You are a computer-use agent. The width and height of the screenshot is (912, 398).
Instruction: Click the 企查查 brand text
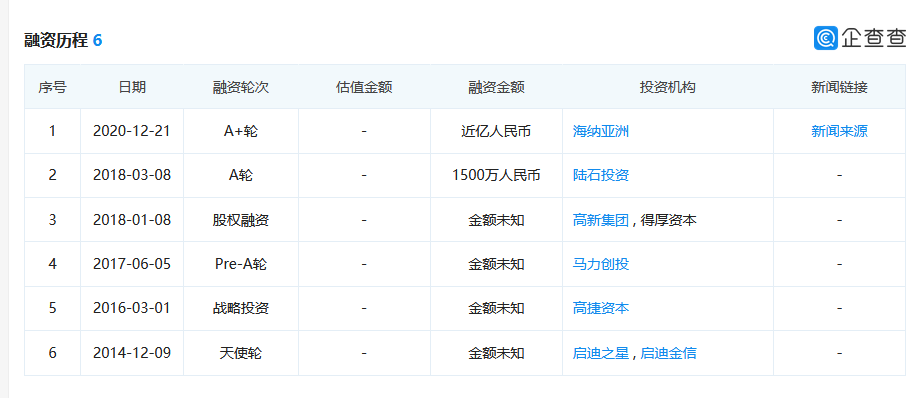(874, 38)
